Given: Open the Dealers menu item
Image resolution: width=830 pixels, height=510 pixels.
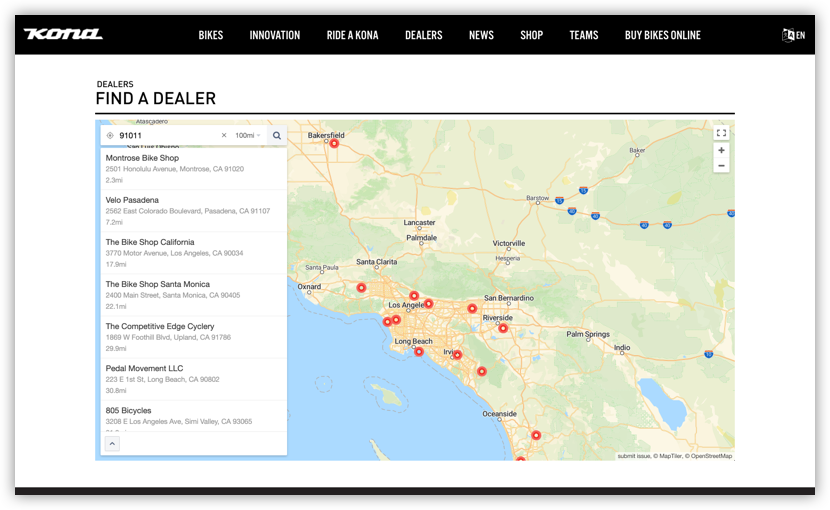Looking at the screenshot, I should click(x=423, y=35).
